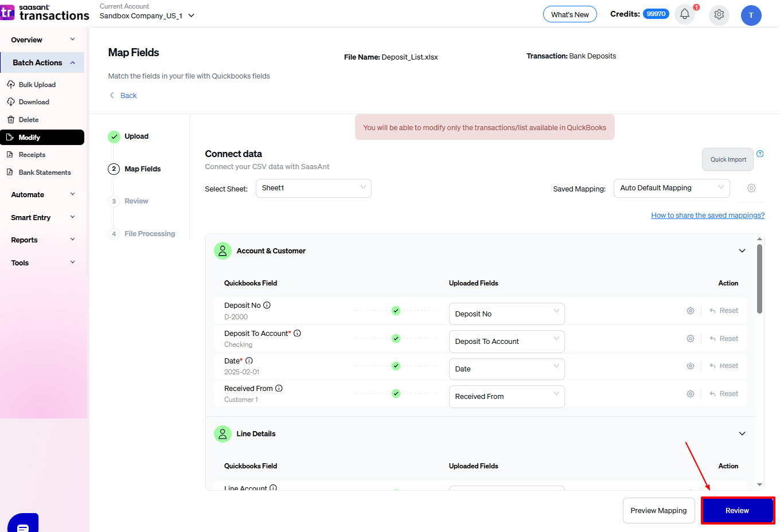This screenshot has width=780, height=532.
Task: Click the mapping list vertical scrollbar
Action: coord(759,279)
